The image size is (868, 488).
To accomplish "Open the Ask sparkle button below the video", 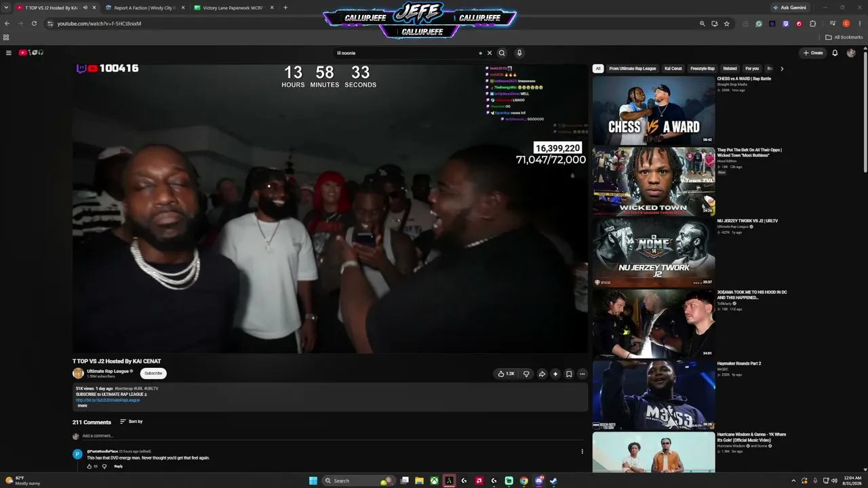I will [555, 373].
